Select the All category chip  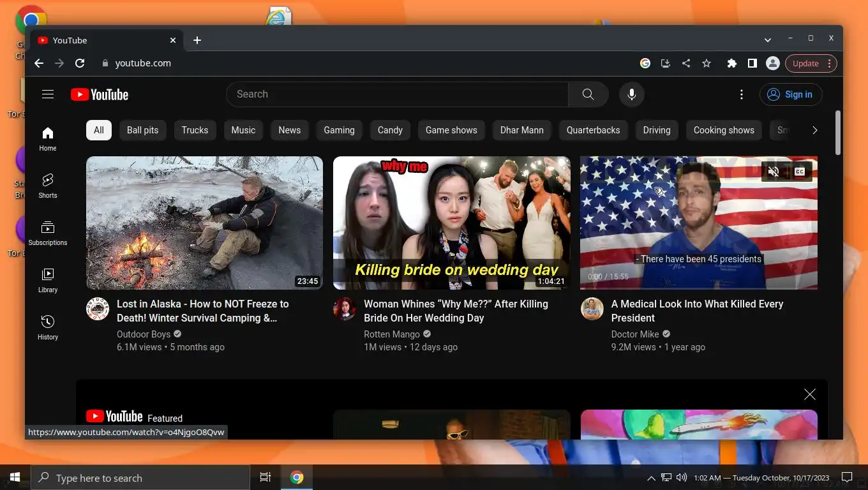99,130
